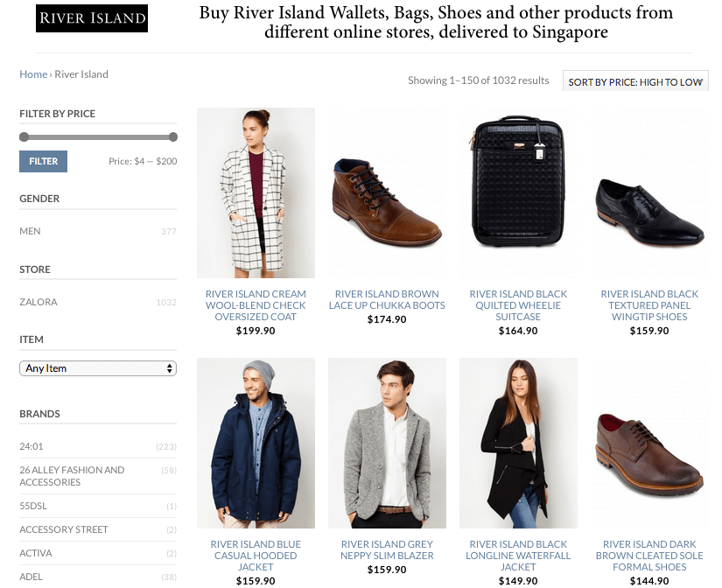Viewport: 722px width, 588px height.
Task: Filter by Men gender
Action: (x=31, y=231)
